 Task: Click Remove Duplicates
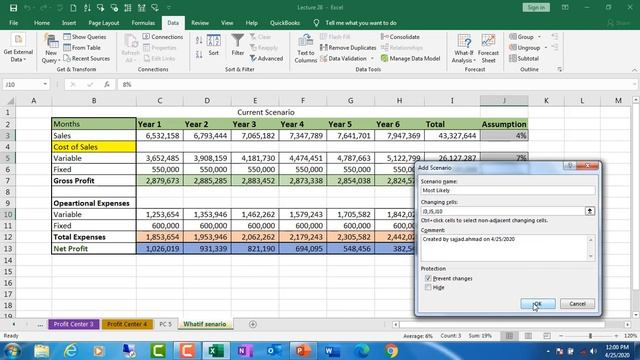[348, 48]
